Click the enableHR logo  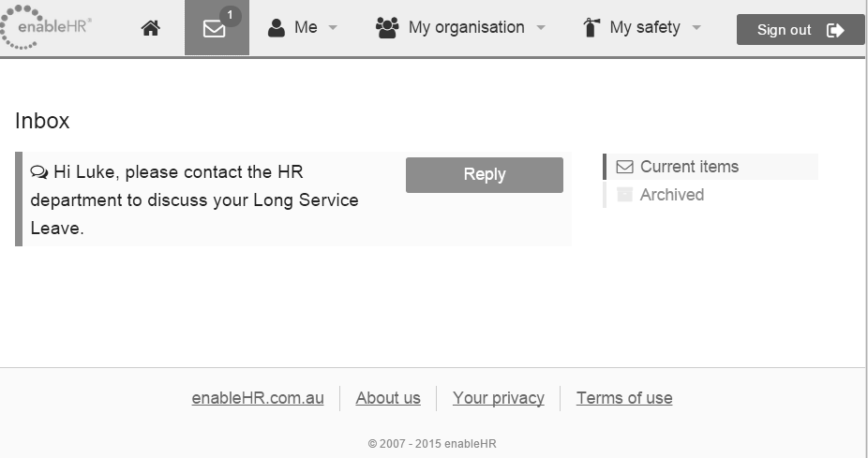point(46,26)
